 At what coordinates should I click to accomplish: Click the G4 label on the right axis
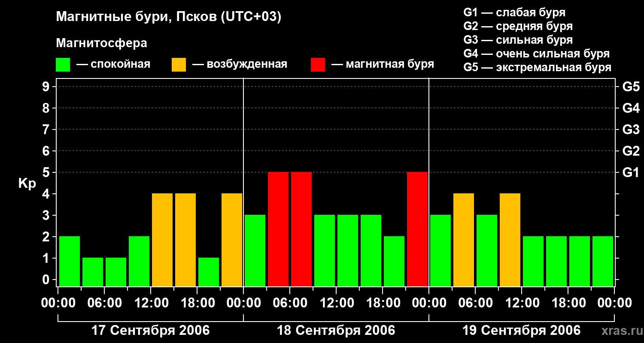(x=631, y=108)
